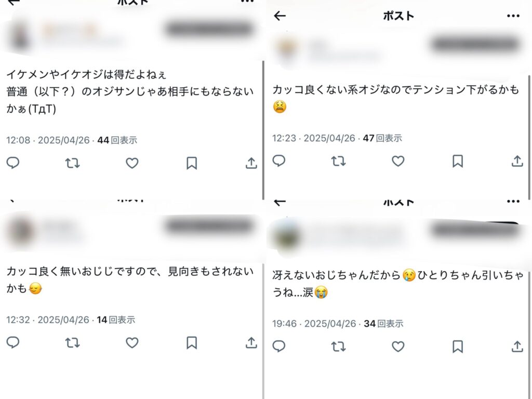Reply to the 12:08 post with 44 views
The width and height of the screenshot is (532, 399).
(x=13, y=163)
